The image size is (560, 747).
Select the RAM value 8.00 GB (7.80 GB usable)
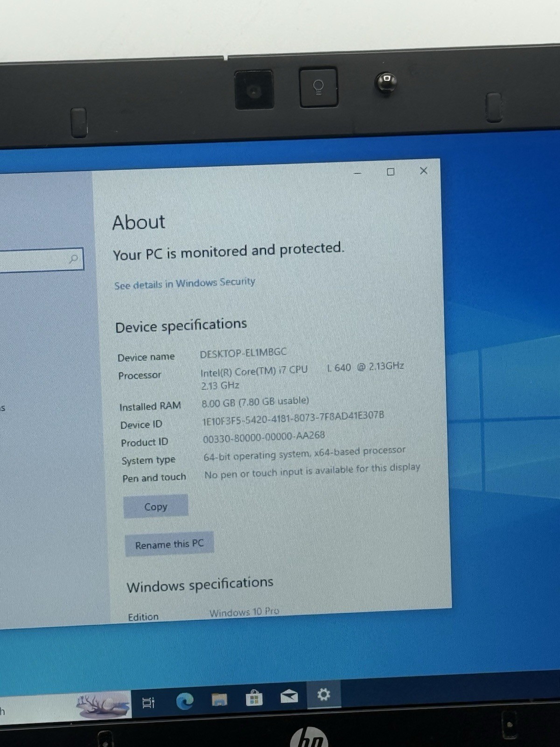tap(255, 402)
